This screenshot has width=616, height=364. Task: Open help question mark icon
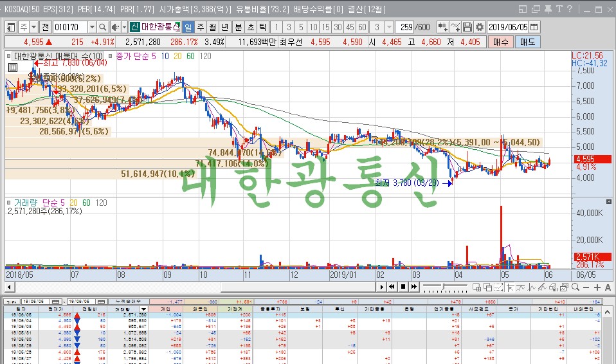coord(570,8)
